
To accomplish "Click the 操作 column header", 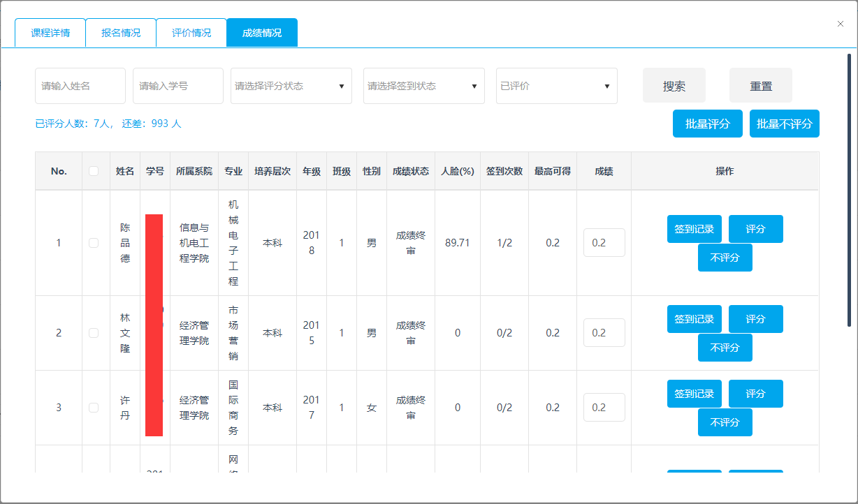I will pyautogui.click(x=725, y=171).
